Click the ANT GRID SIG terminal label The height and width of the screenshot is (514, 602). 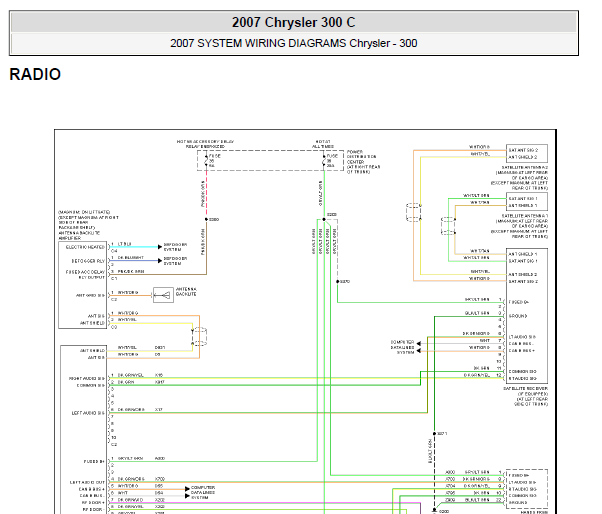pos(90,295)
